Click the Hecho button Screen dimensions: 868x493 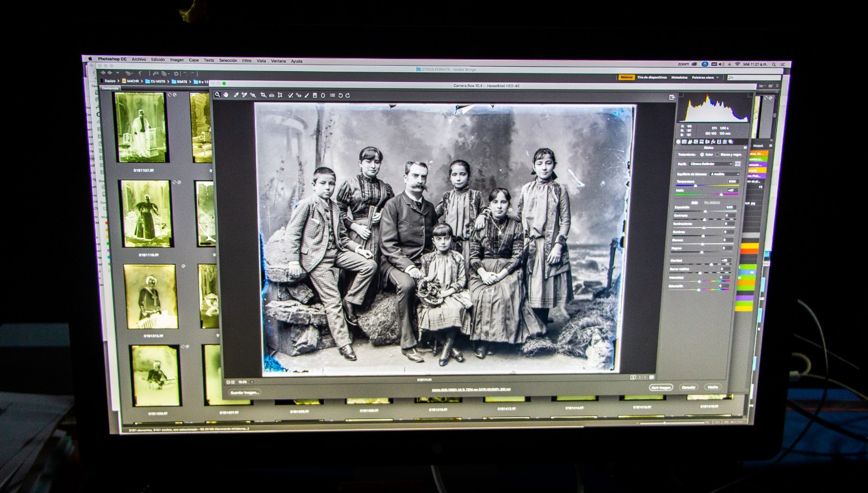click(x=713, y=387)
